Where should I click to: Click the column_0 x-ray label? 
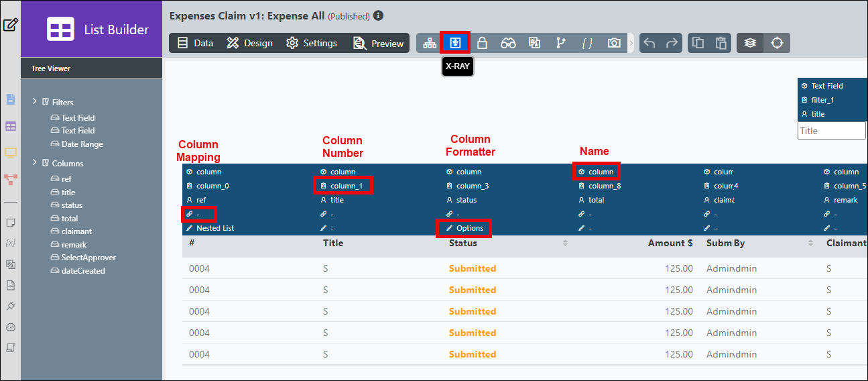pos(212,186)
